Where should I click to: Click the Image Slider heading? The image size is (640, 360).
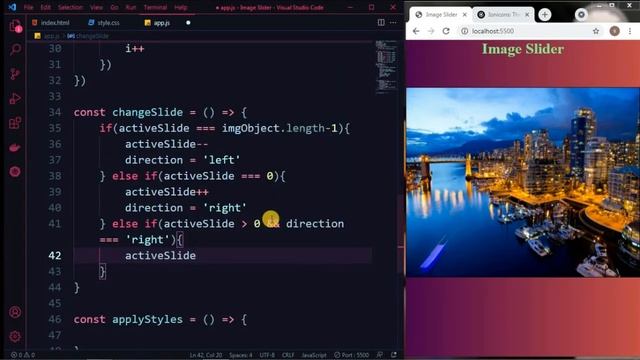pos(523,49)
